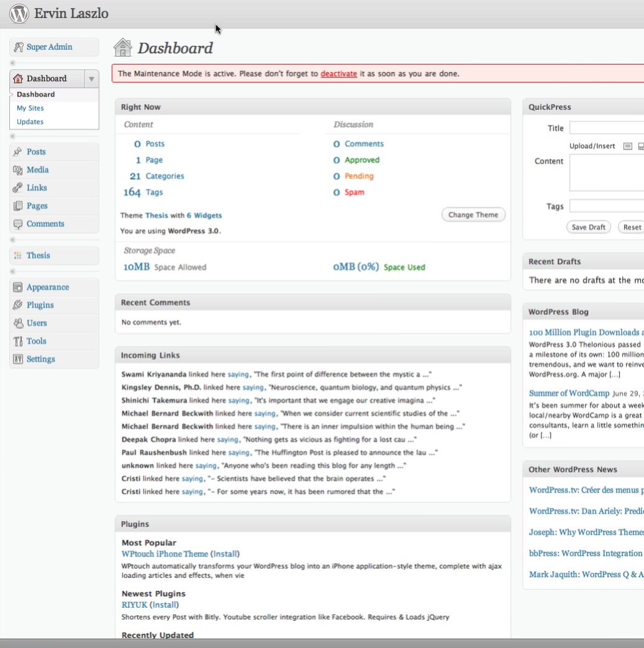The image size is (644, 648).
Task: Click the Super Admin key icon
Action: [18, 47]
